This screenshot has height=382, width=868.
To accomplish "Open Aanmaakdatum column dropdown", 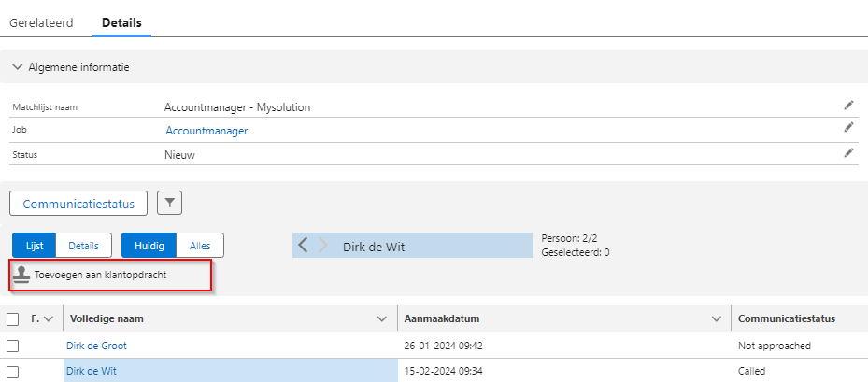I will pyautogui.click(x=717, y=319).
